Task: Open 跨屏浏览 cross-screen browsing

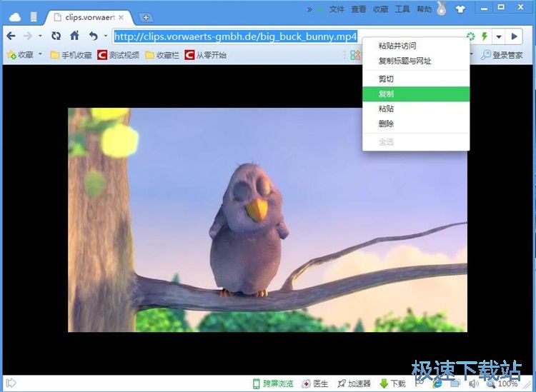Action: coord(273,383)
